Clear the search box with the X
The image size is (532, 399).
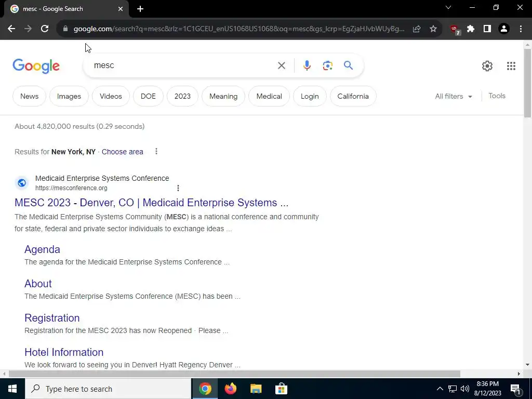point(282,65)
